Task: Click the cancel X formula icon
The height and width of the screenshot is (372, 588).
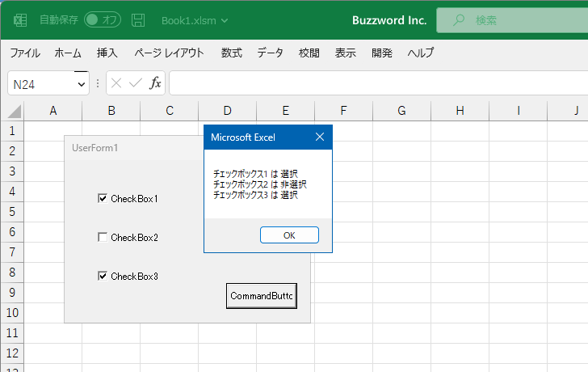Action: tap(116, 83)
